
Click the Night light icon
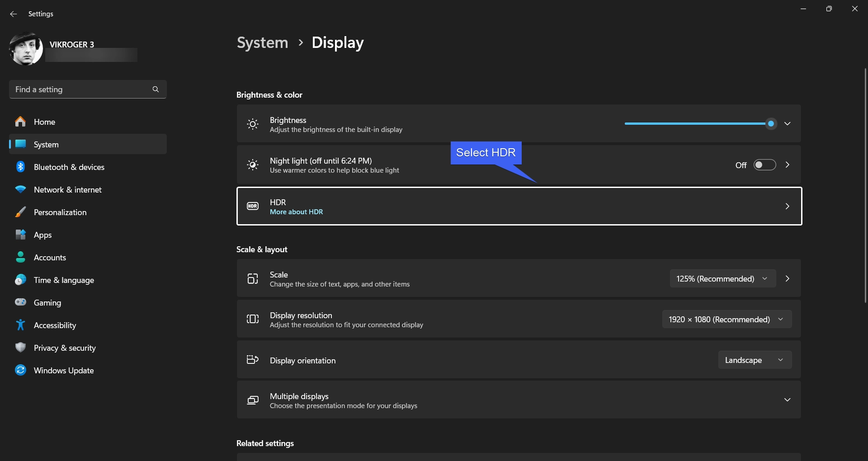pyautogui.click(x=253, y=165)
